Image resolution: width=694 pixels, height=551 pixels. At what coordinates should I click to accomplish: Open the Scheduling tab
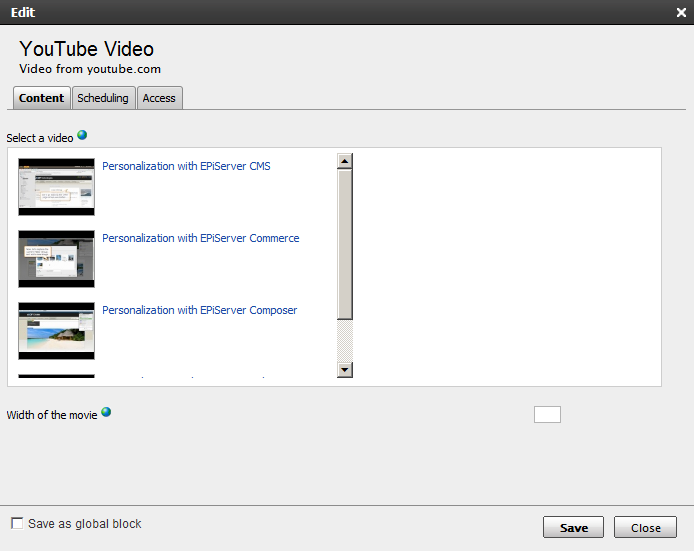click(x=103, y=98)
